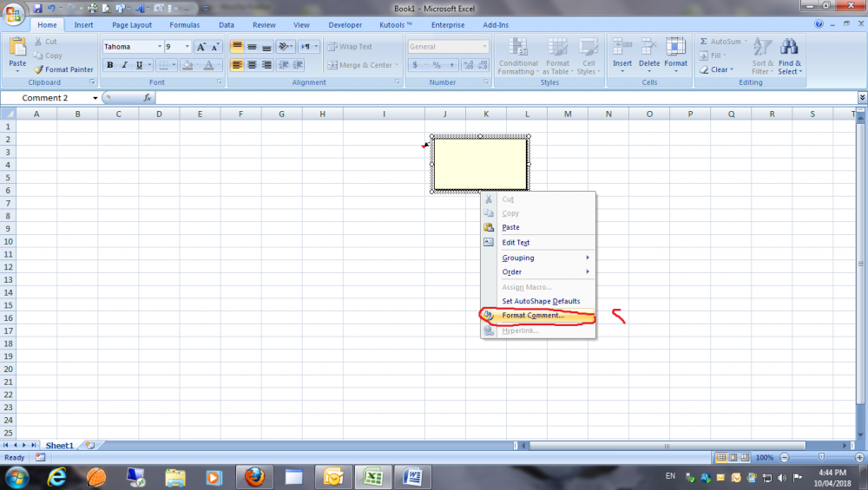Select Set AutoShape Defaults option
The height and width of the screenshot is (490, 868).
tap(541, 301)
